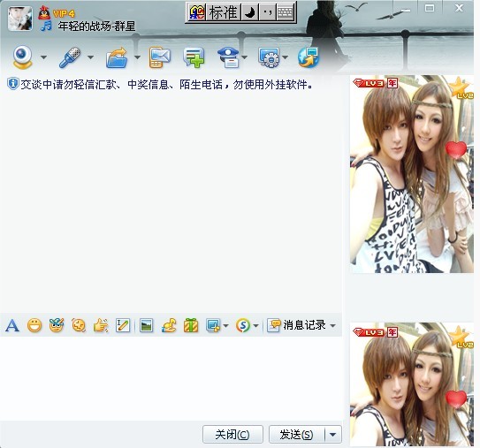
Task: Open handwriting input pencil icon
Action: tap(123, 325)
